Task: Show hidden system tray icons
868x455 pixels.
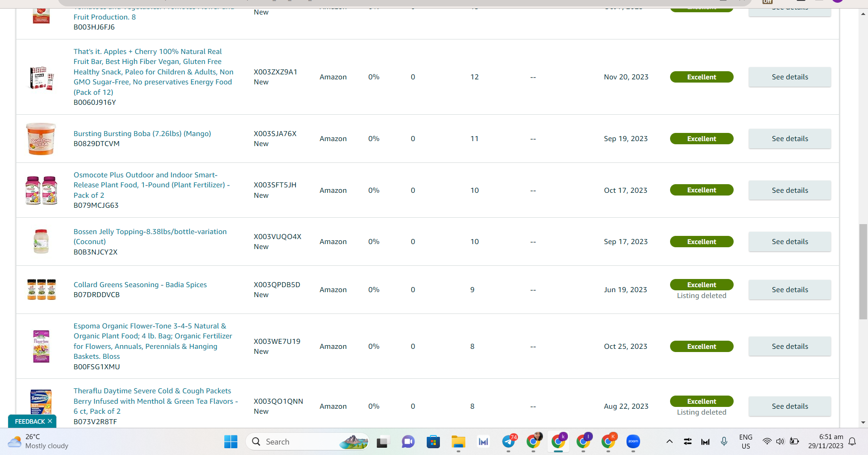Action: (x=669, y=441)
